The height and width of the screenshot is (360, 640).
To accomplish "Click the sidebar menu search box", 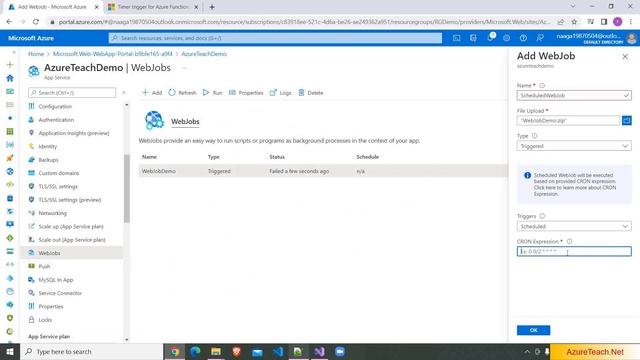I will click(x=72, y=93).
